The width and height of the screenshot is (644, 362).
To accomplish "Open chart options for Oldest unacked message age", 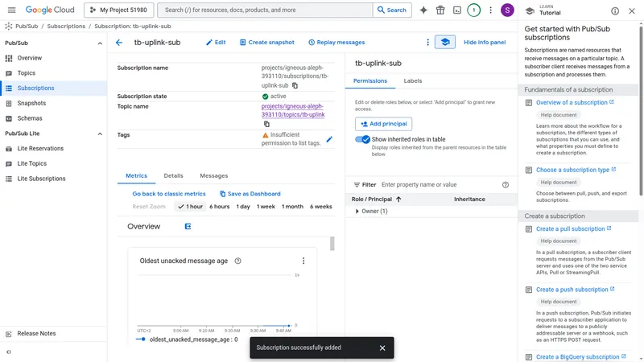I will click(303, 261).
